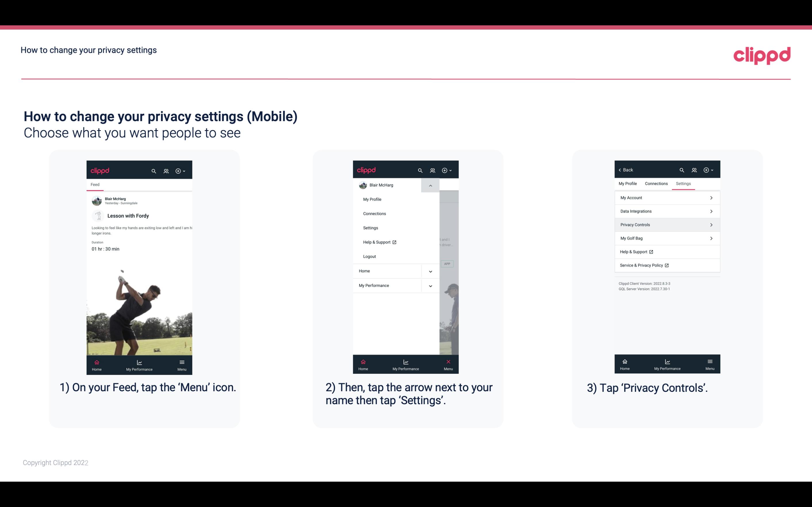
Task: Tap the My Performance icon bottom nav
Action: tap(139, 365)
